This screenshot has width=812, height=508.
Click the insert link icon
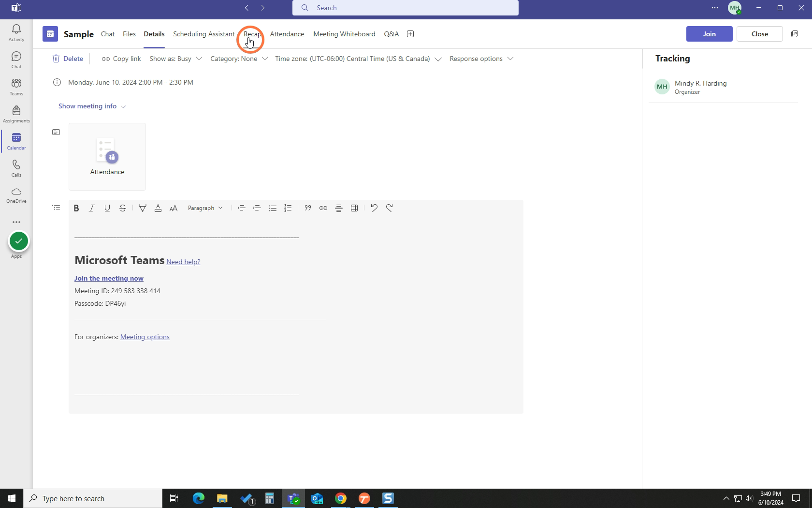pyautogui.click(x=323, y=208)
